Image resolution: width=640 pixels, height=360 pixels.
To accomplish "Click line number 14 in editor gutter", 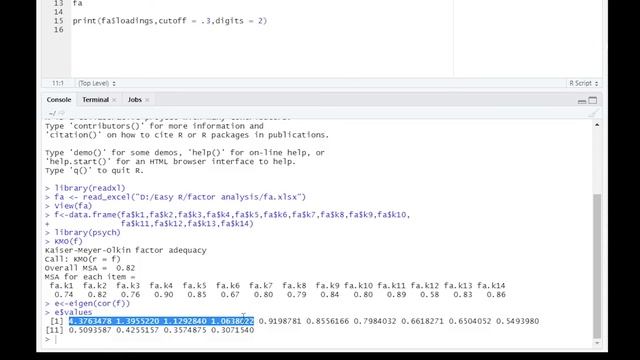I will (x=58, y=12).
